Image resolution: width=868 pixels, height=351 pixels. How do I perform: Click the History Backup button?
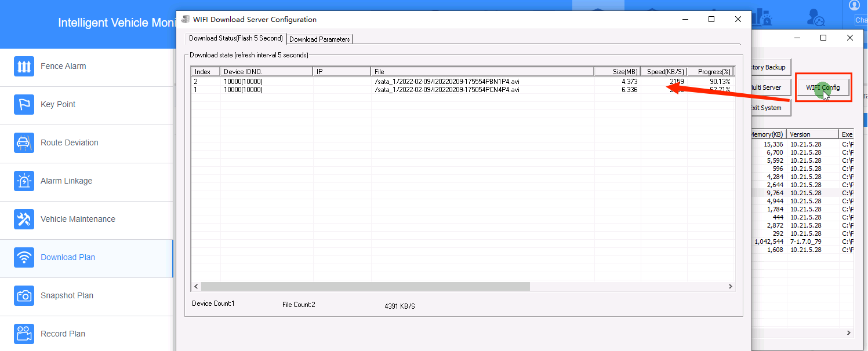pos(771,67)
